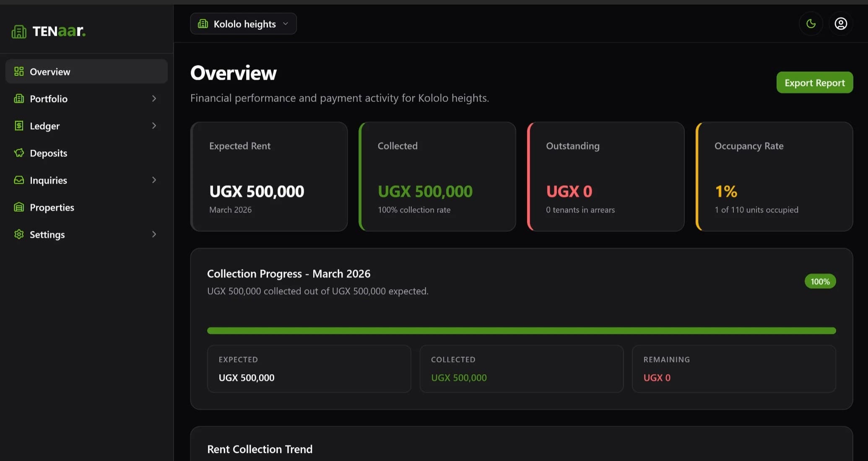This screenshot has height=461, width=868.
Task: Open Settings via the gear icon
Action: click(x=19, y=234)
